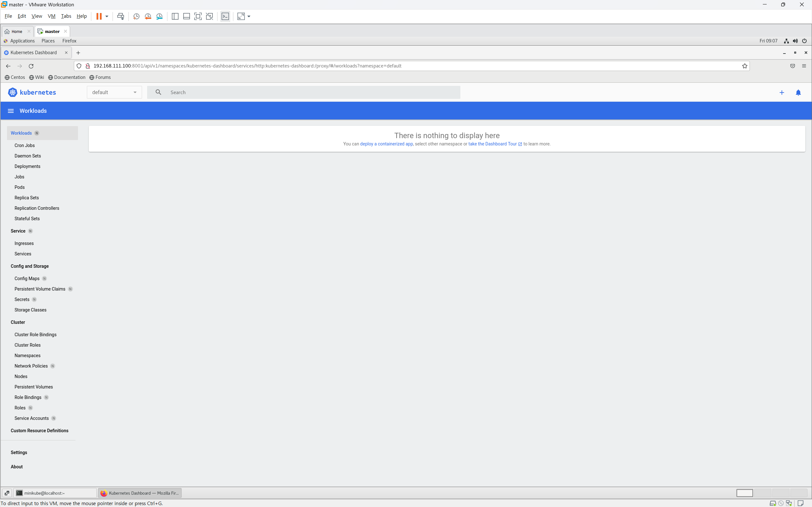The height and width of the screenshot is (507, 812).
Task: Open the notifications bell icon
Action: 798,93
